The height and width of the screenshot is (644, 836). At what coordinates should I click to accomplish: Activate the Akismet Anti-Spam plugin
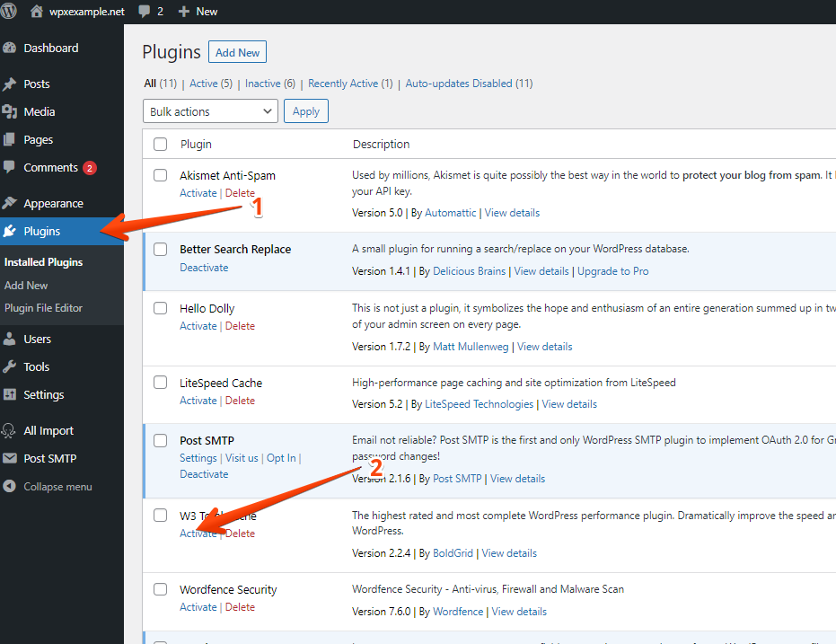point(198,193)
